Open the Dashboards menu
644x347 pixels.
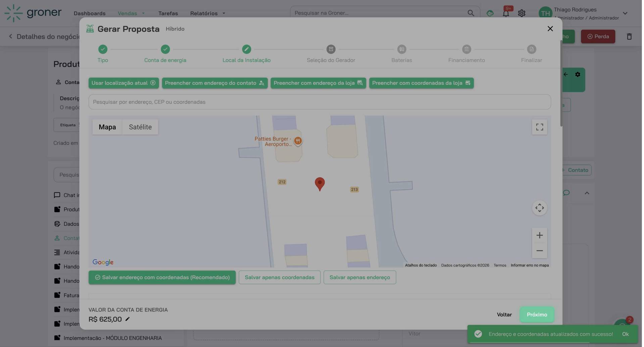[90, 13]
